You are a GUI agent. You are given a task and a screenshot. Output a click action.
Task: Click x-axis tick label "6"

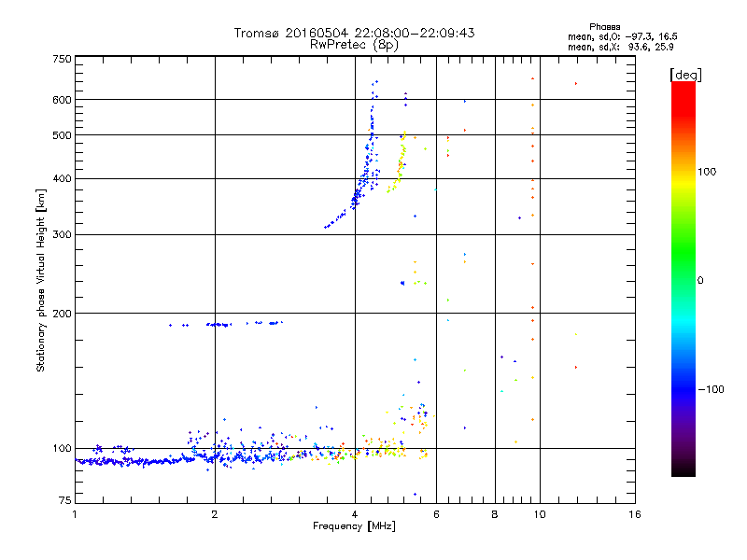[436, 514]
